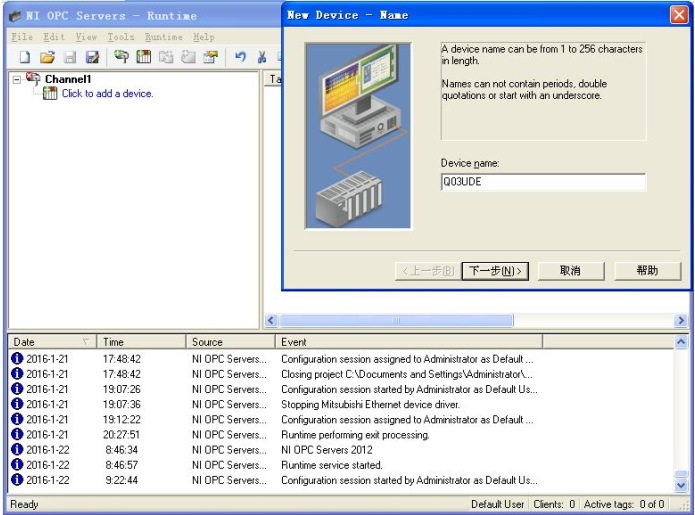This screenshot has height=515, width=695.
Task: Click the Device name input field
Action: pyautogui.click(x=543, y=182)
